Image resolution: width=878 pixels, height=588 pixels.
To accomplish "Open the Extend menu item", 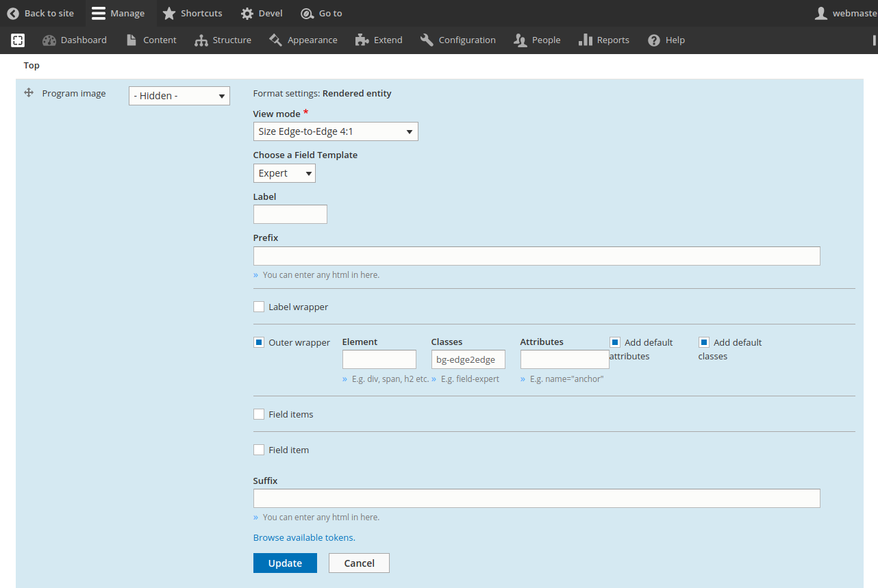I will tap(379, 40).
